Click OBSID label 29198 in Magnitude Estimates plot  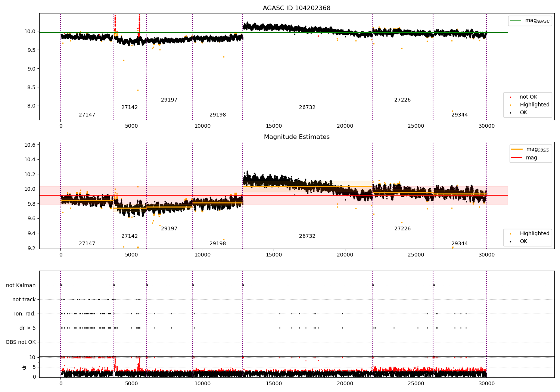click(x=218, y=243)
